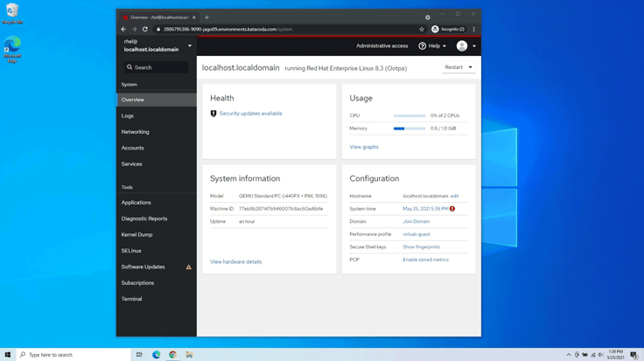Open SELinux settings

click(157, 251)
